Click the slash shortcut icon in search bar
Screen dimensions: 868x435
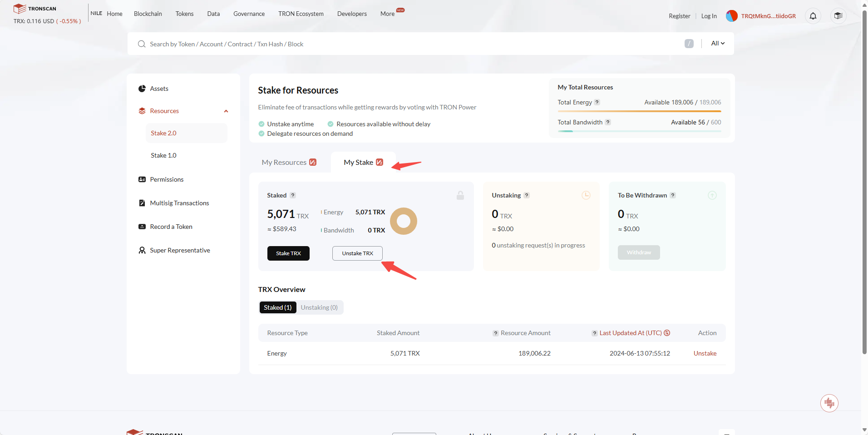click(x=689, y=44)
